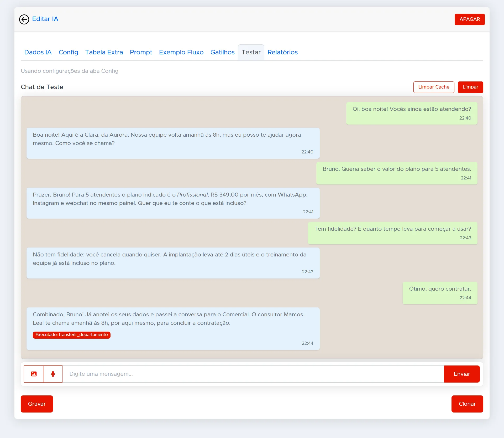This screenshot has width=504, height=438.
Task: Select the Testar tab
Action: [251, 52]
